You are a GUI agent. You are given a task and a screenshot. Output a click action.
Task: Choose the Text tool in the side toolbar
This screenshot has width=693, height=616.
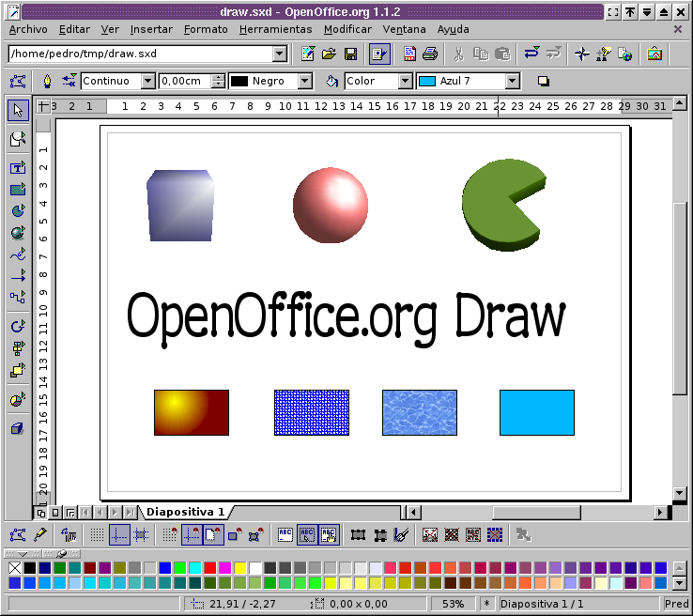click(18, 168)
